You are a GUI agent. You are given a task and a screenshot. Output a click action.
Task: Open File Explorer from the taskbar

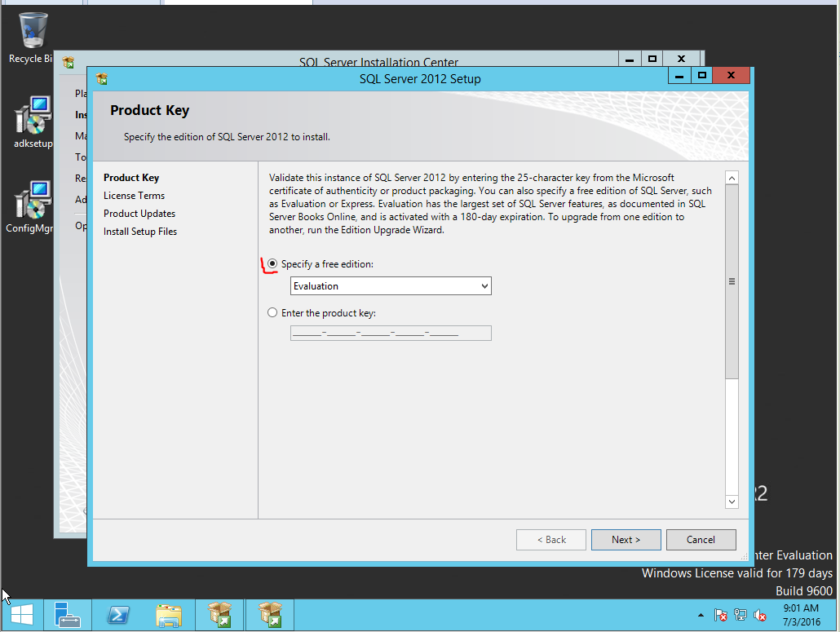pos(169,615)
